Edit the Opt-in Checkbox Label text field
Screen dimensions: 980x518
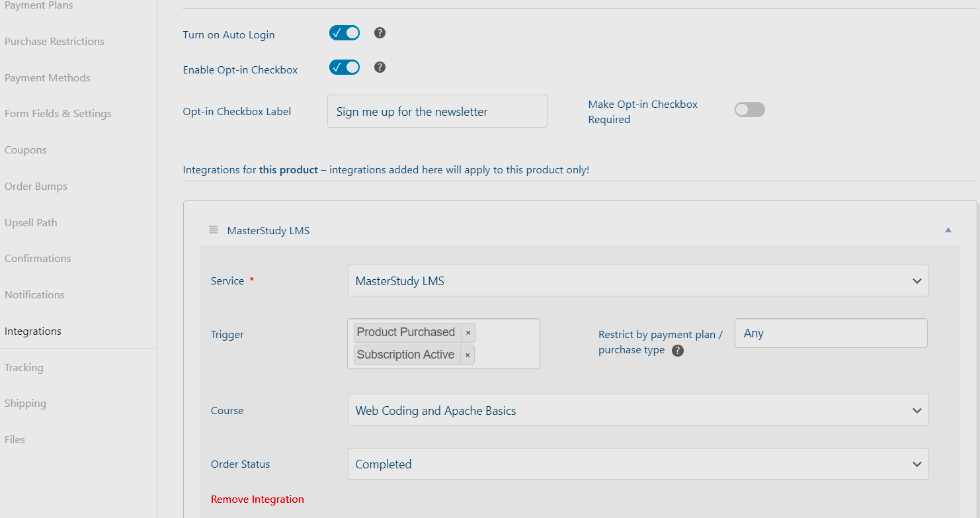(x=436, y=111)
